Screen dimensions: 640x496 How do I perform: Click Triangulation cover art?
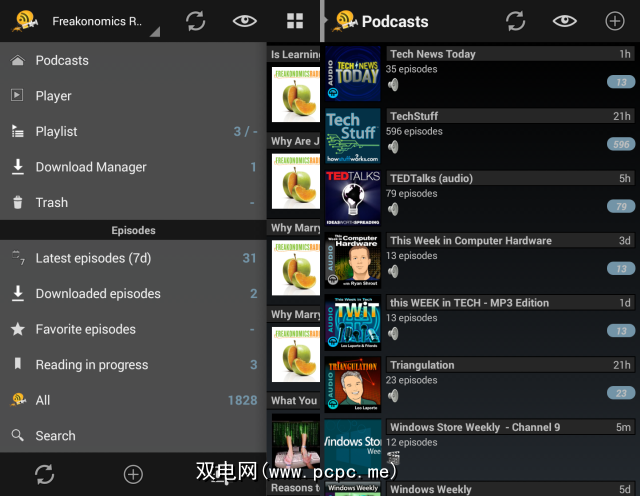pos(353,385)
